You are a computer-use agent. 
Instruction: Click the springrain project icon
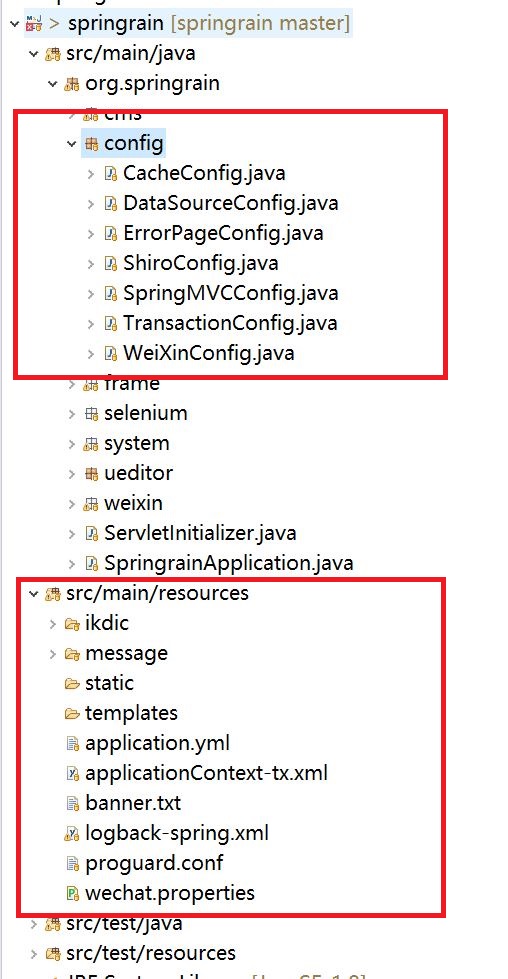coord(34,24)
